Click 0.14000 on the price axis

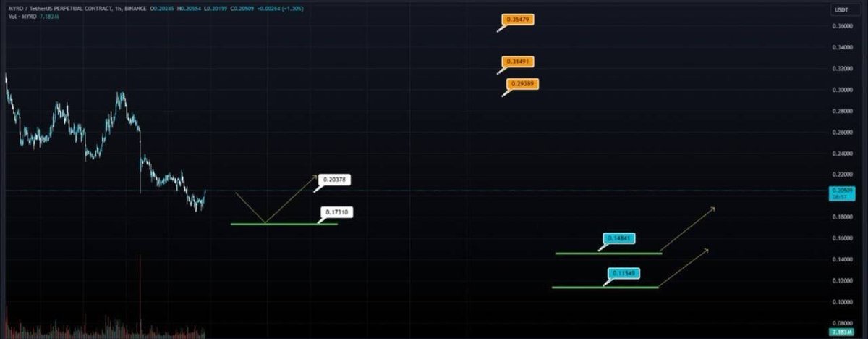843,259
